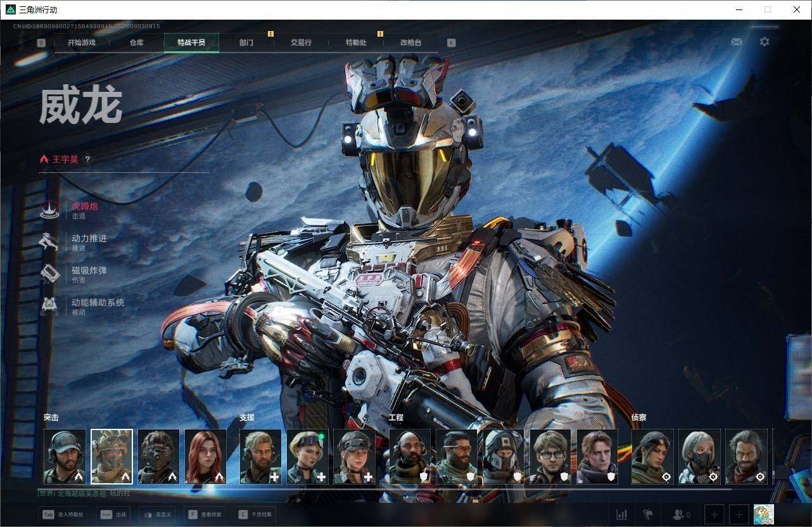Screen dimensions: 812x527
Task: Select the first 侦察 operator with dark hair
Action: coord(652,457)
